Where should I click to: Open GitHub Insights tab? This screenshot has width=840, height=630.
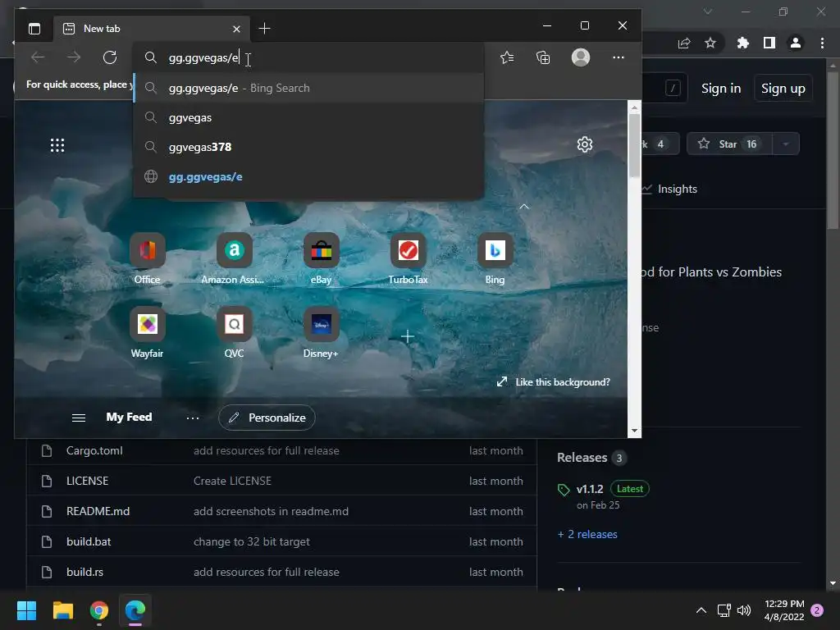[671, 189]
